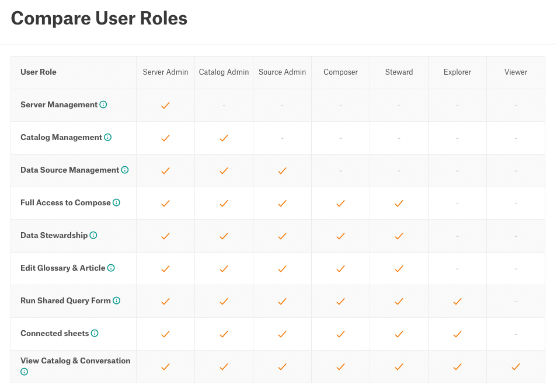Select the Server Admin column header
Image resolution: width=557 pixels, height=392 pixels.
(x=166, y=72)
